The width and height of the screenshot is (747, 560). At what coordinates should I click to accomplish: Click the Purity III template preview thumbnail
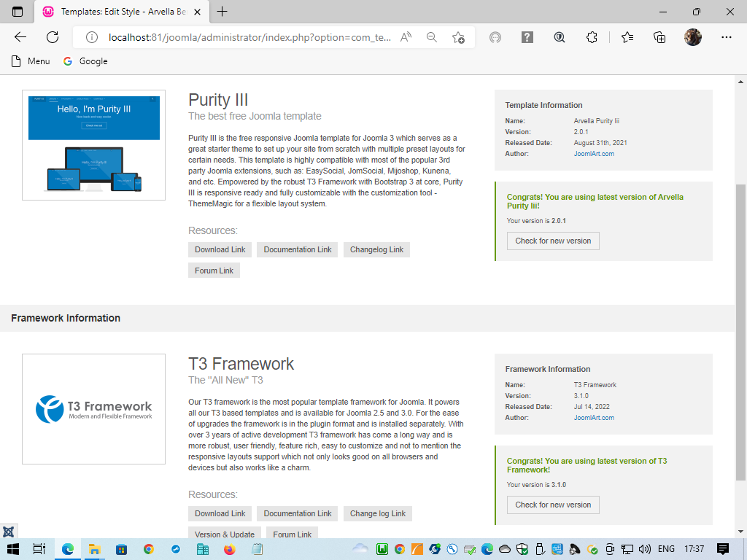pos(93,145)
